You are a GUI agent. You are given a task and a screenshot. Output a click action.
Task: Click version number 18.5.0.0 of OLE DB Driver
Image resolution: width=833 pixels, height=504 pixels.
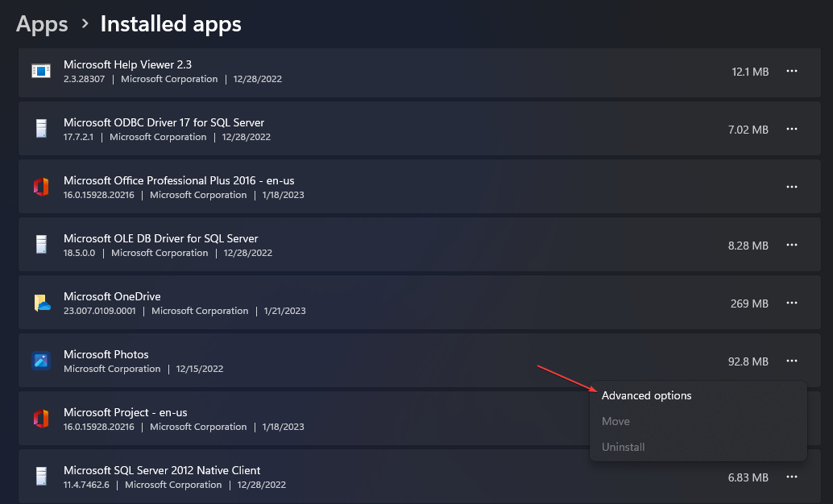point(79,253)
